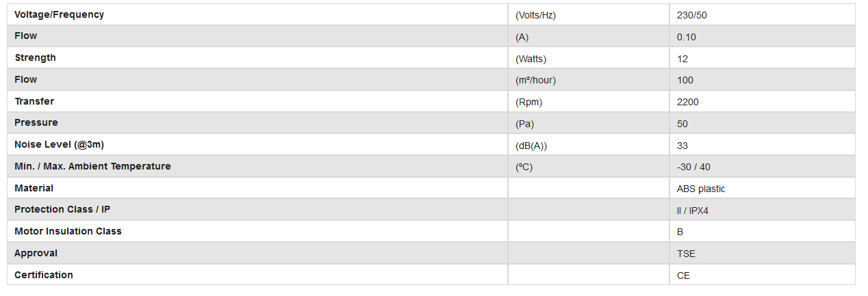Select the ABS plastic material value
This screenshot has height=296, width=868.
[x=700, y=189]
